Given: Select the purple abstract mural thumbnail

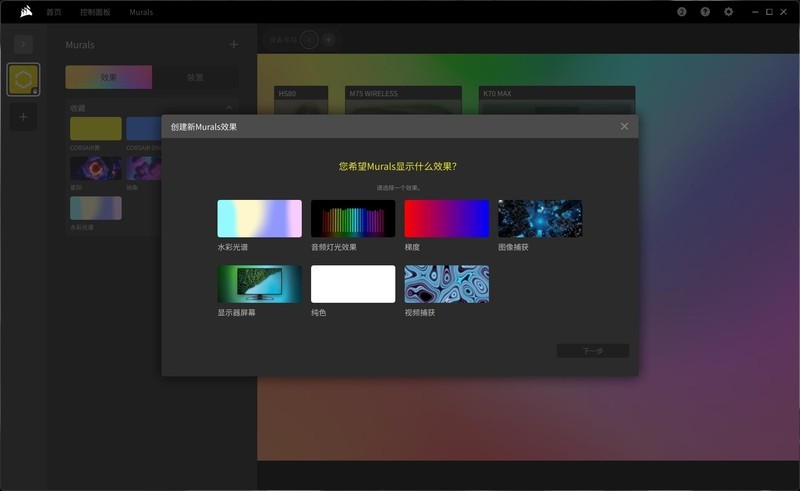Looking at the screenshot, I should click(x=144, y=168).
